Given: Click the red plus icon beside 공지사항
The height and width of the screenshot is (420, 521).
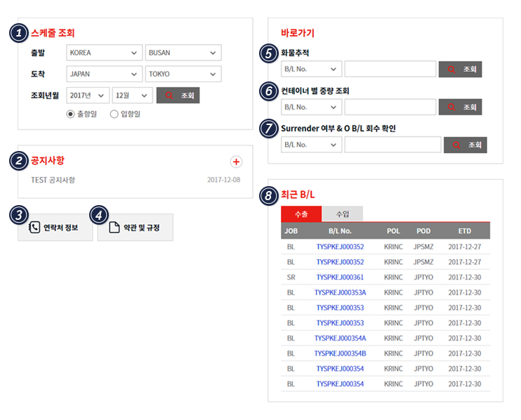Looking at the screenshot, I should tap(236, 162).
